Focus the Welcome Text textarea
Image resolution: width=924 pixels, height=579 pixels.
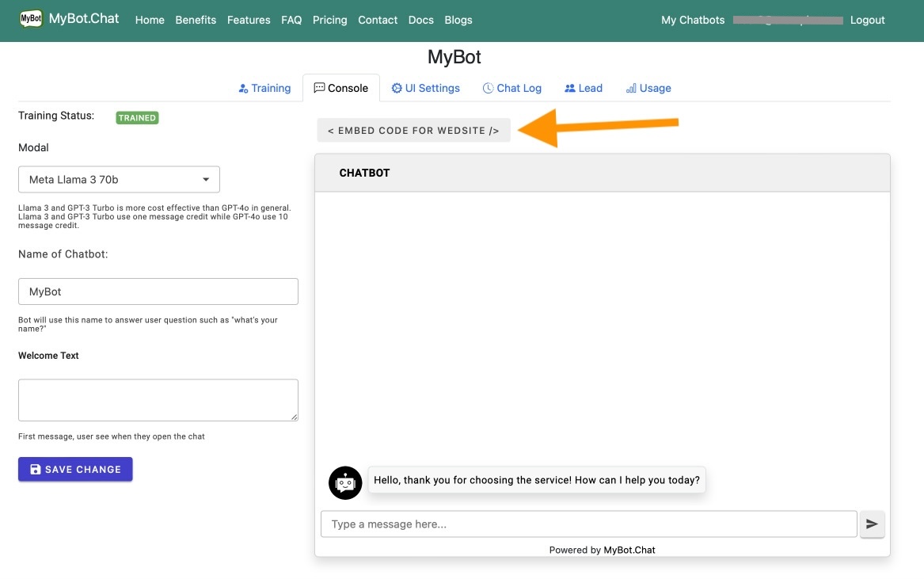click(158, 400)
